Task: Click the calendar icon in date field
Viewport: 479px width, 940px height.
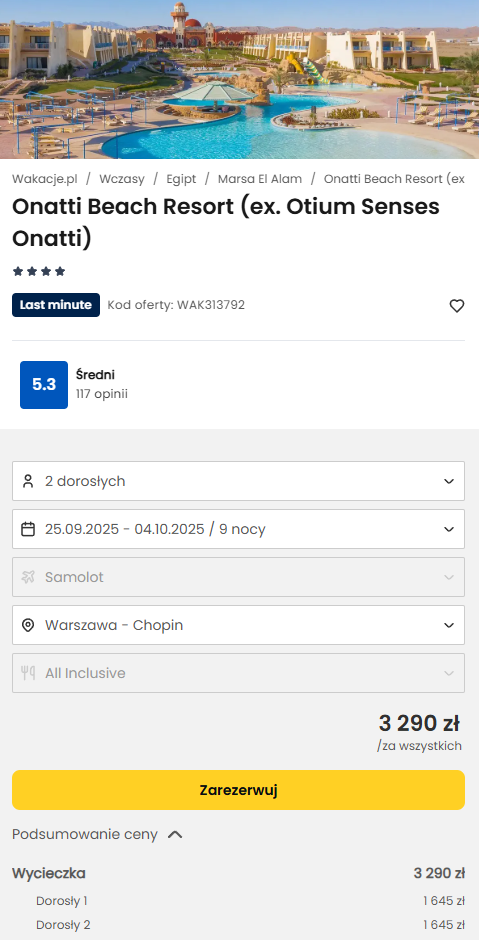Action: tap(28, 529)
